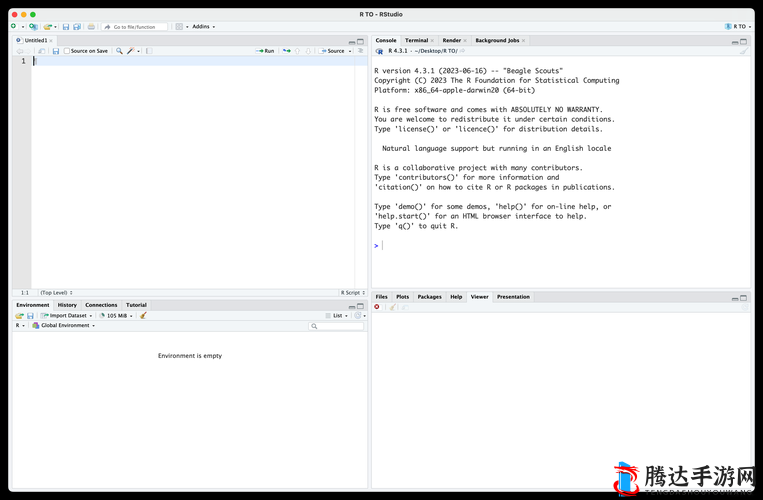
Task: Expand recent files arrow beside Open File
Action: coord(55,27)
